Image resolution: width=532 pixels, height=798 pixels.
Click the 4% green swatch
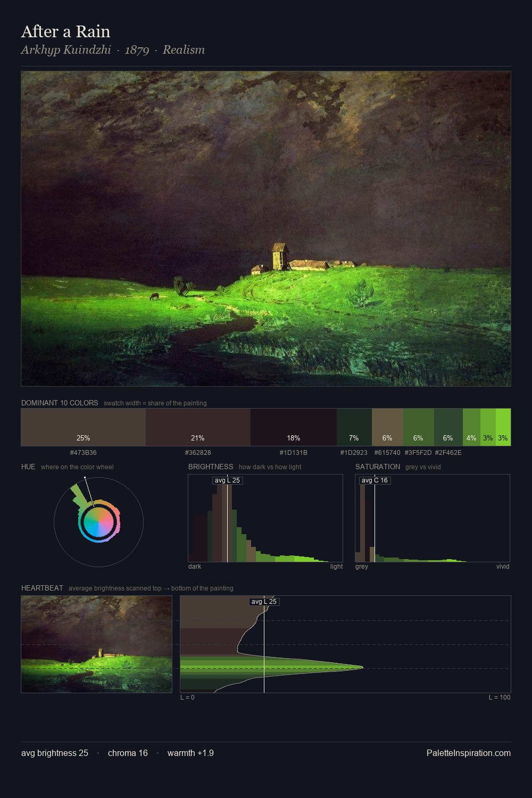point(471,427)
